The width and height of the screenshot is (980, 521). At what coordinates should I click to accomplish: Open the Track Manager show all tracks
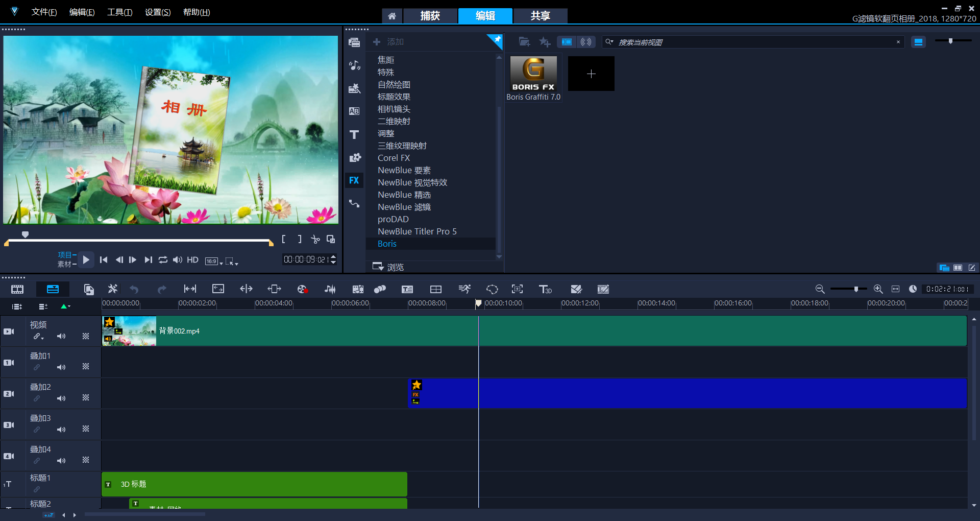click(17, 306)
